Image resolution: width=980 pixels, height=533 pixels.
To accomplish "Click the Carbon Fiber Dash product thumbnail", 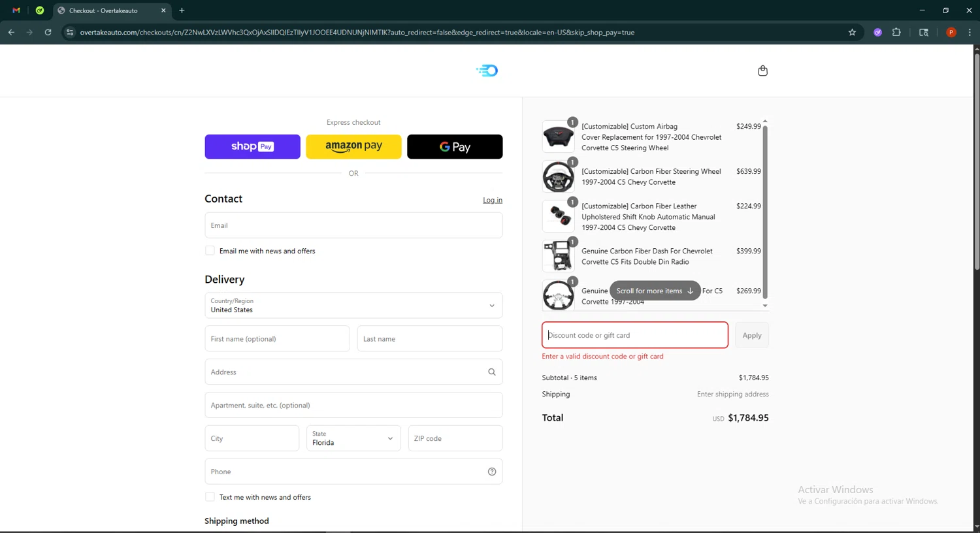I will click(x=559, y=256).
